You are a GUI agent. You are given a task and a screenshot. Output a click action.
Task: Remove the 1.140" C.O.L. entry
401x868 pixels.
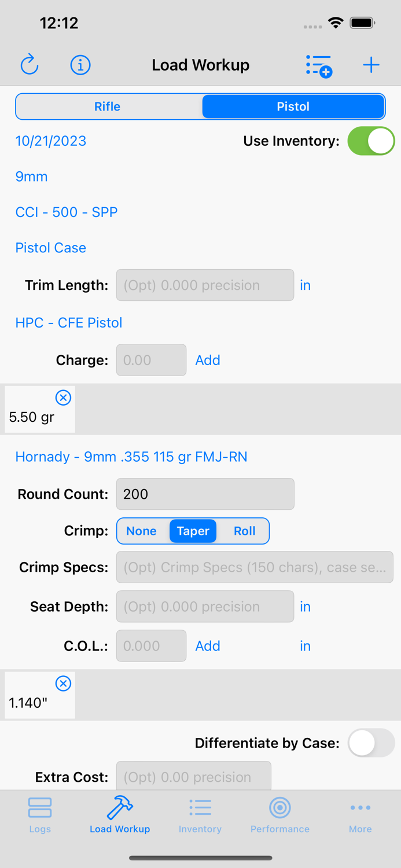pyautogui.click(x=63, y=683)
